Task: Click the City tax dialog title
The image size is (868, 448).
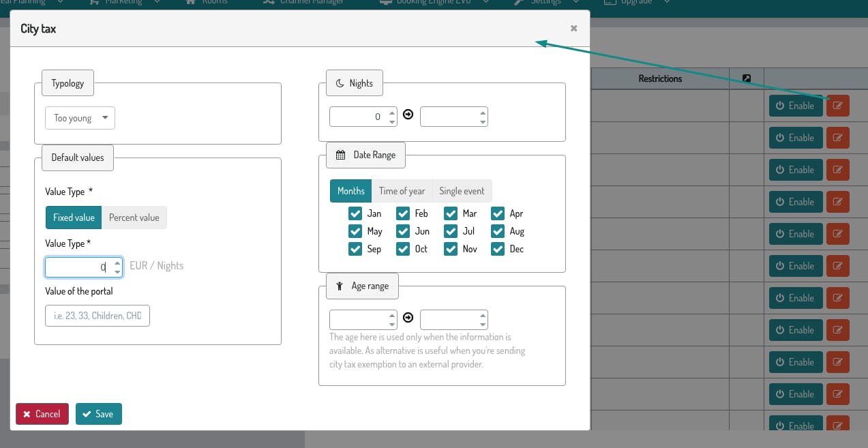Action: pos(38,28)
